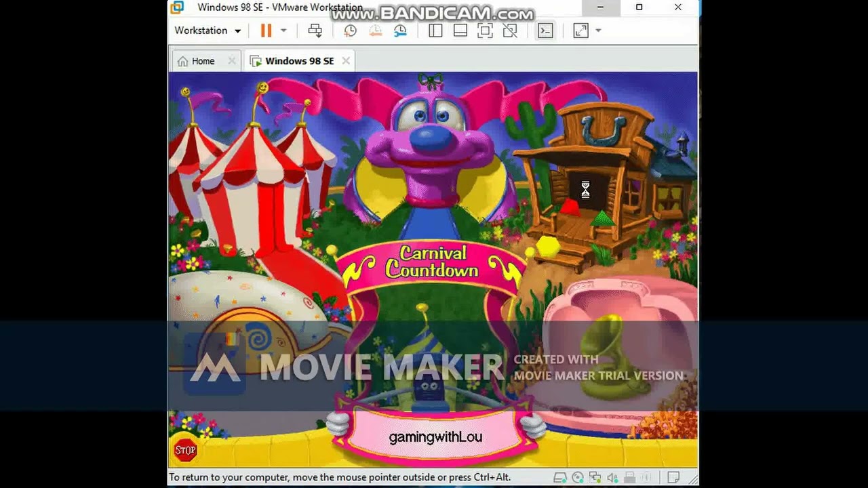This screenshot has height=488, width=868.
Task: Click the gamingwithLou name sign
Action: coord(435,437)
